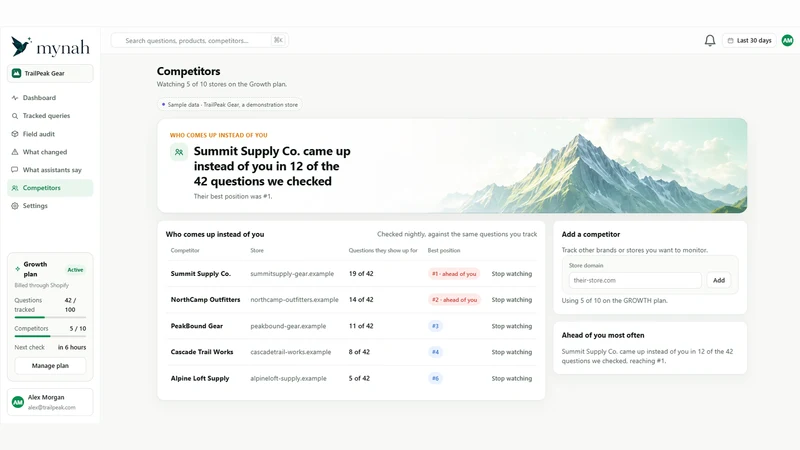Click the Tracked queries magnifier icon
The height and width of the screenshot is (450, 800).
point(15,116)
